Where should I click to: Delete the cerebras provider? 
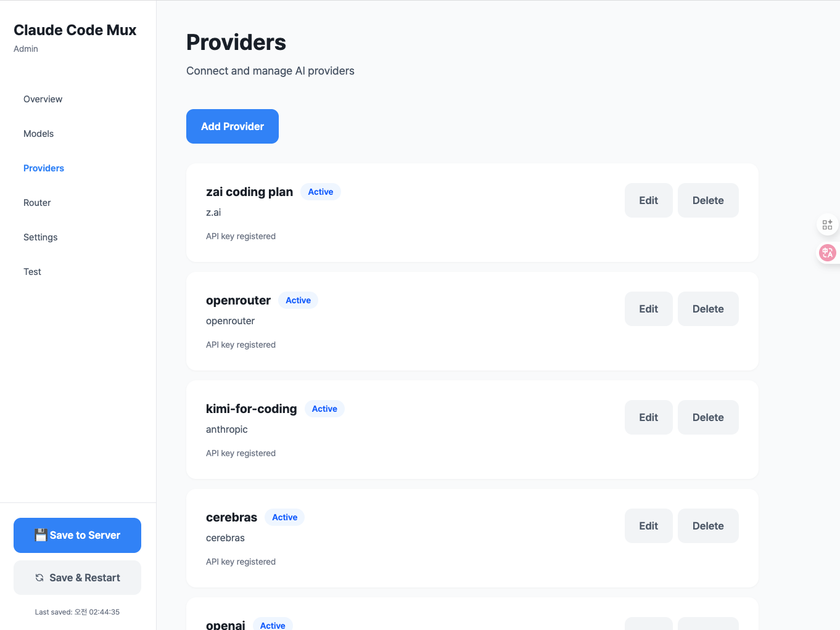pyautogui.click(x=708, y=525)
